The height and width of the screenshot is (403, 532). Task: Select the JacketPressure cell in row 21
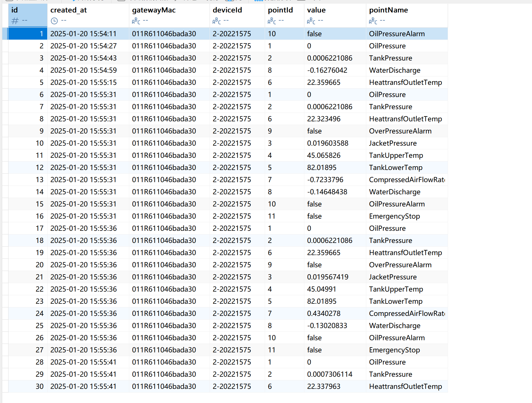(393, 277)
